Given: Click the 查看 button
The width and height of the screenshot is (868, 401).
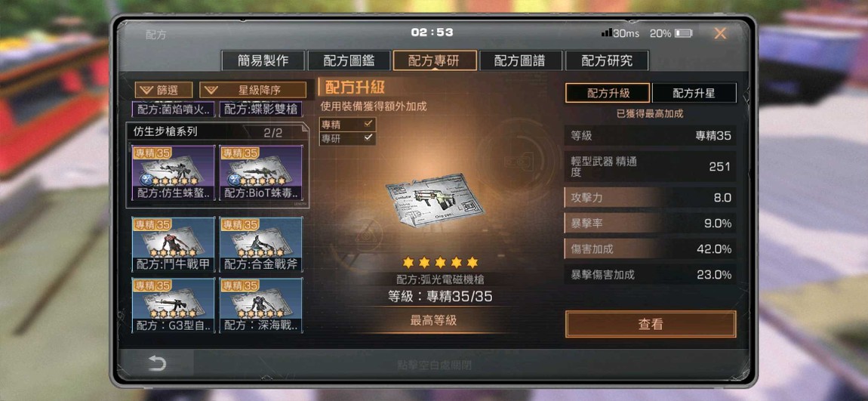Looking at the screenshot, I should coord(651,324).
